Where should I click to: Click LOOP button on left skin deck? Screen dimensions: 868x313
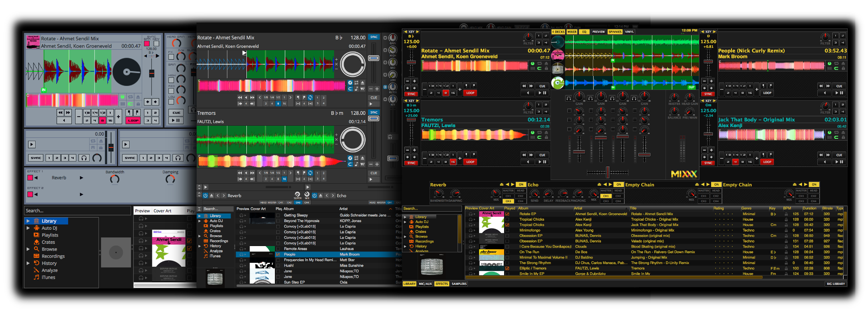133,120
